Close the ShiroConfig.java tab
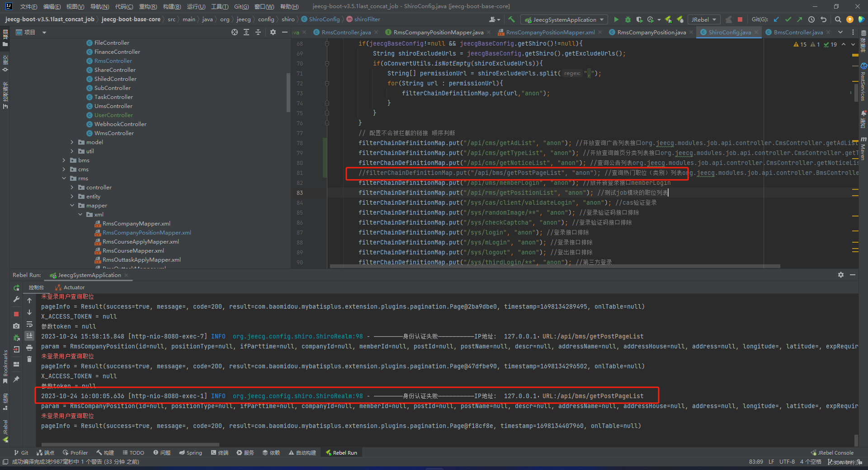This screenshot has height=470, width=868. click(x=756, y=32)
